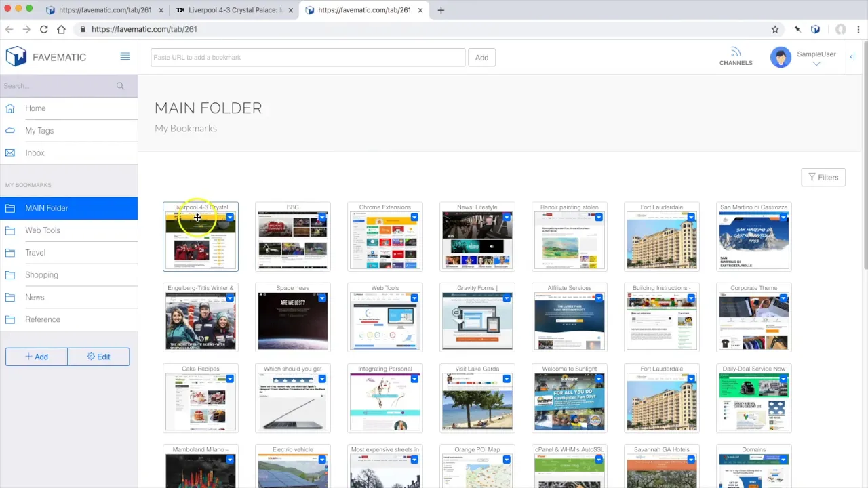Click the My Bookmarks subtitle text
The image size is (868, 488).
point(186,128)
